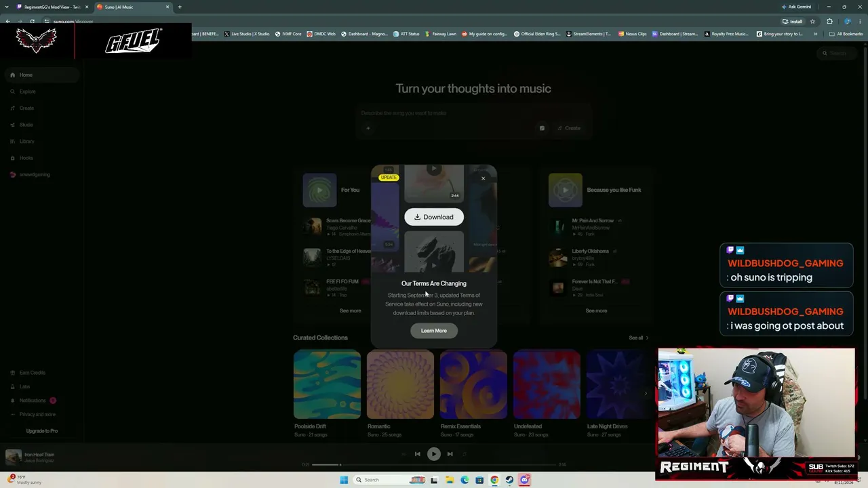
Task: Open the browser Extensions puzzle icon
Action: 829,21
